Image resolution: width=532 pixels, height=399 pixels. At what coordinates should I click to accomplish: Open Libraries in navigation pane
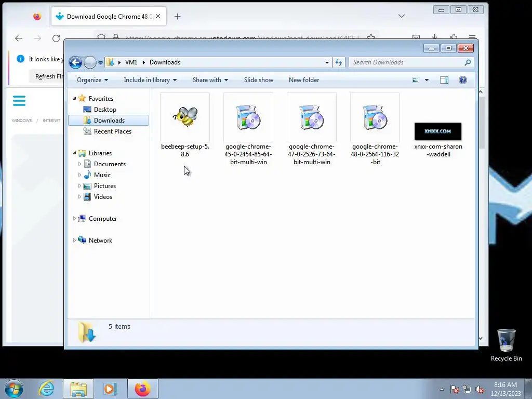coord(100,153)
